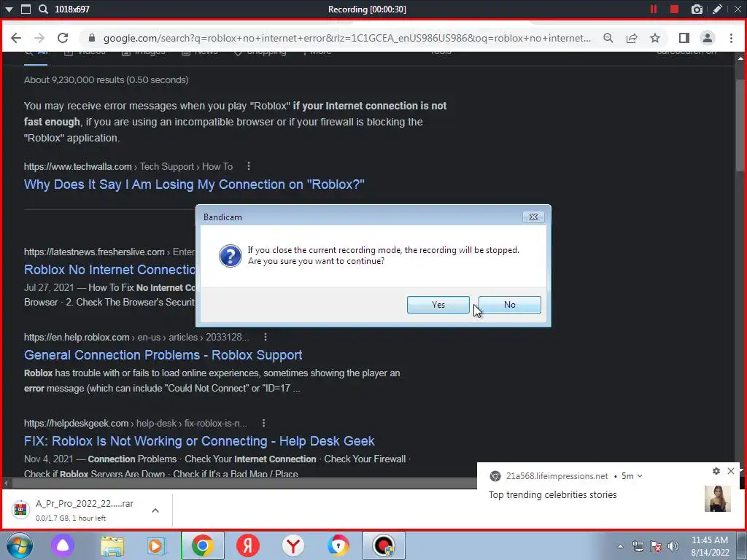Viewport: 747px width, 560px height.
Task: Open the purple Alice assistant taskbar icon
Action: click(63, 545)
